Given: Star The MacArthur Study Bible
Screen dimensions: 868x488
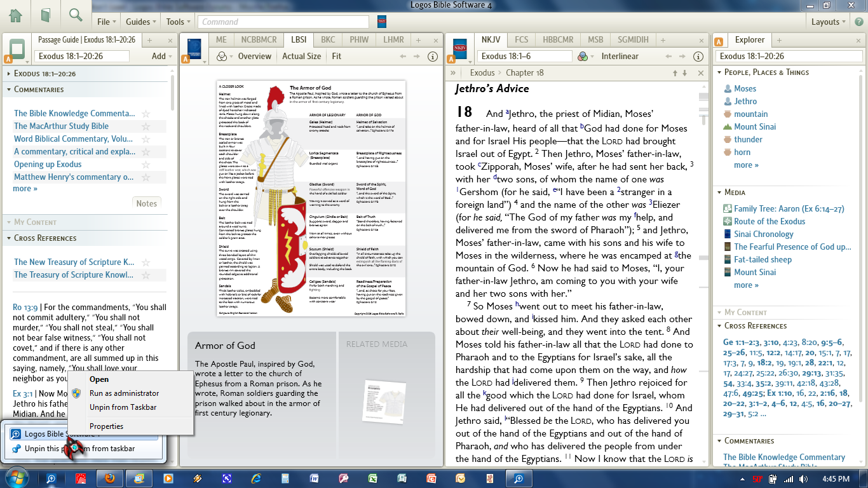Looking at the screenshot, I should pyautogui.click(x=146, y=126).
